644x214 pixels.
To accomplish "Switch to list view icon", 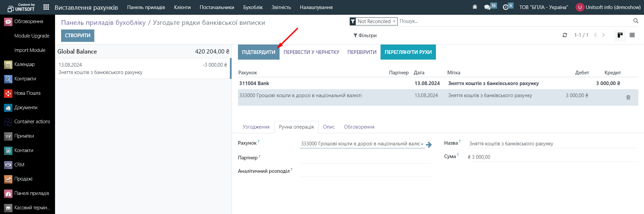I will pyautogui.click(x=632, y=35).
